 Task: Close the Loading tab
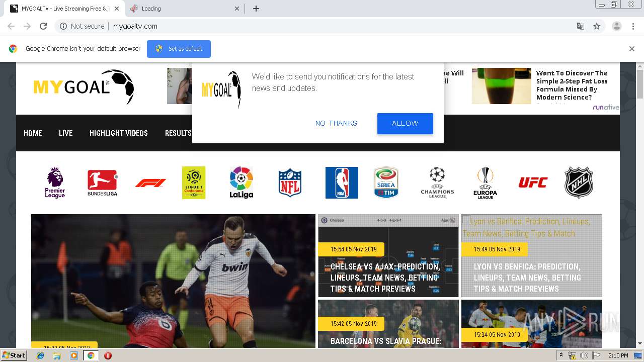237,9
